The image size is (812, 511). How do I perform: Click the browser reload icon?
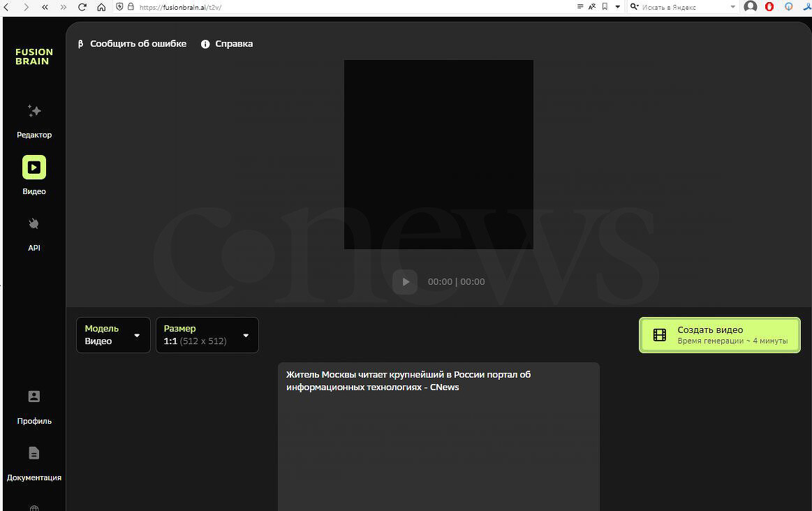82,7
